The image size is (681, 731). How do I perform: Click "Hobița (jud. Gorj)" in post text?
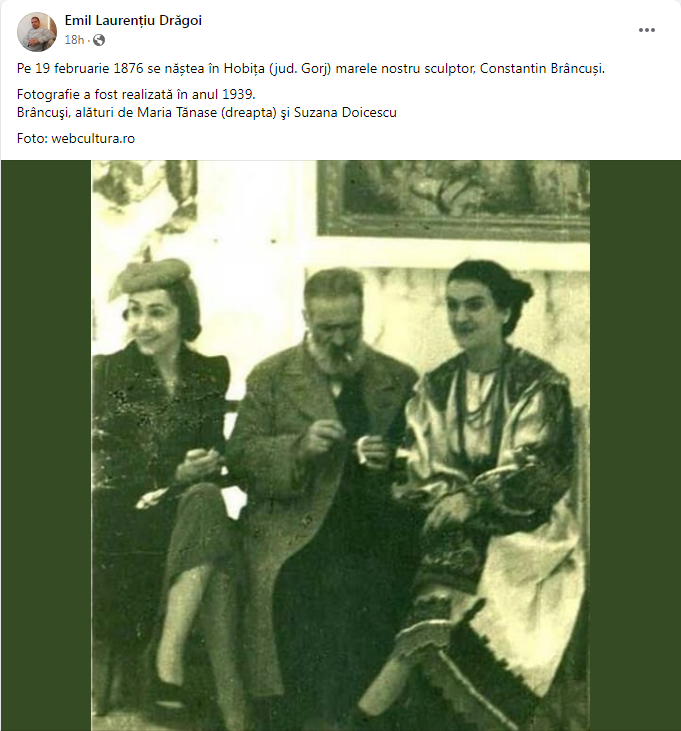(277, 69)
